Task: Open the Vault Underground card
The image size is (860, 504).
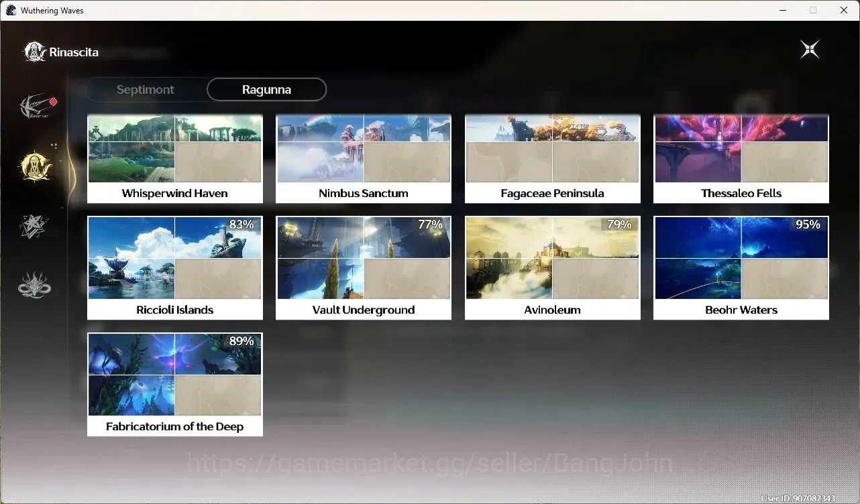Action: click(364, 267)
